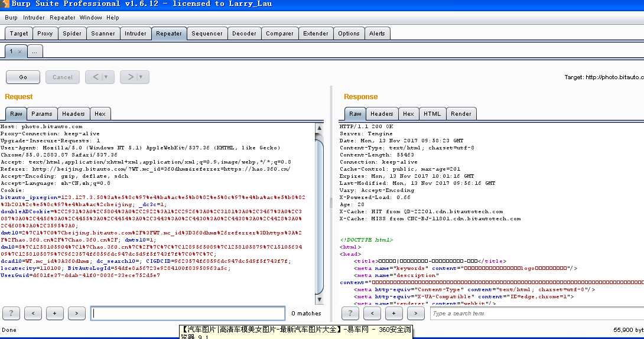Viewport: 644px width, 339px height.
Task: Open the request Params tab
Action: pos(42,113)
